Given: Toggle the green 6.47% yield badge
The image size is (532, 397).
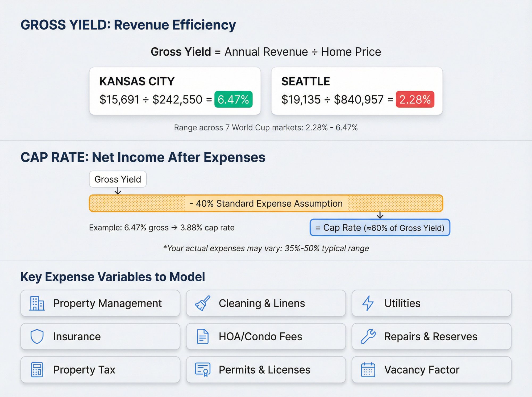Looking at the screenshot, I should click(233, 99).
